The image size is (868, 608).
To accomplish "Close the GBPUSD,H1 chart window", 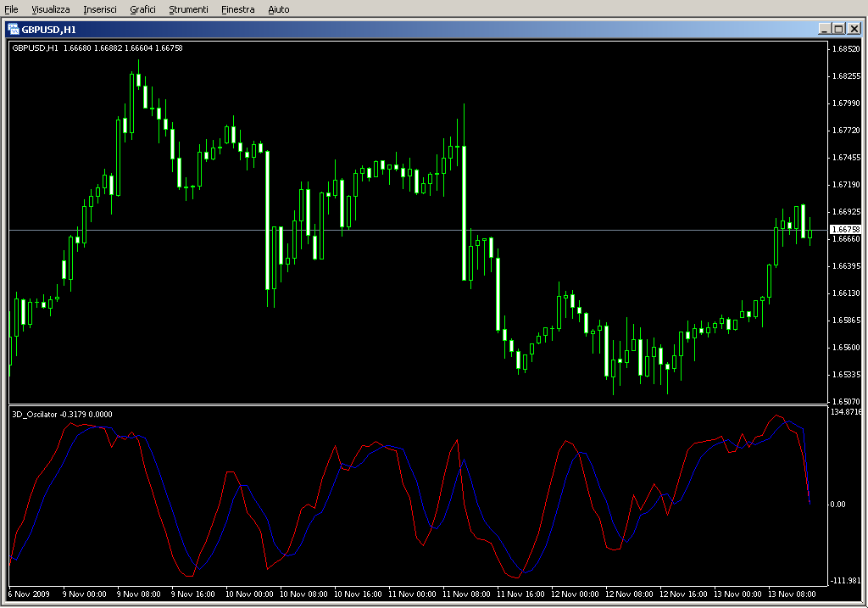I will [x=854, y=29].
